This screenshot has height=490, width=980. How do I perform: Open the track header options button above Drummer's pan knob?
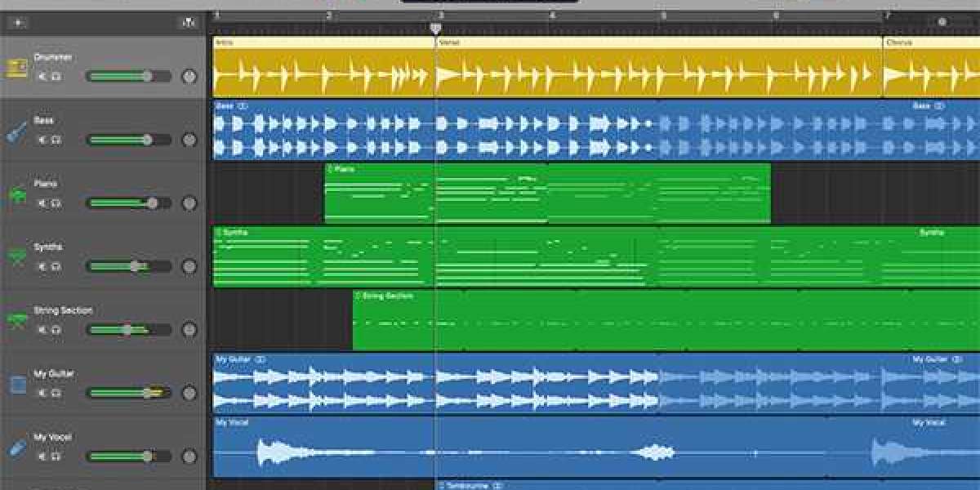click(189, 23)
